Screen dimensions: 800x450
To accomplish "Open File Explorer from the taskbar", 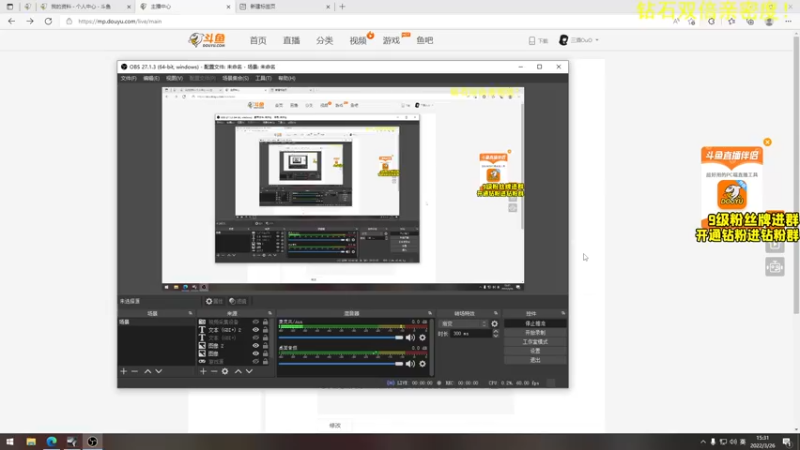I will coord(31,442).
